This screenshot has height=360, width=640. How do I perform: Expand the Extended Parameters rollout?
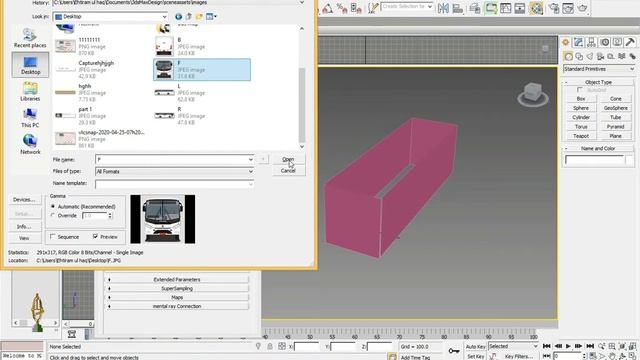[177, 280]
